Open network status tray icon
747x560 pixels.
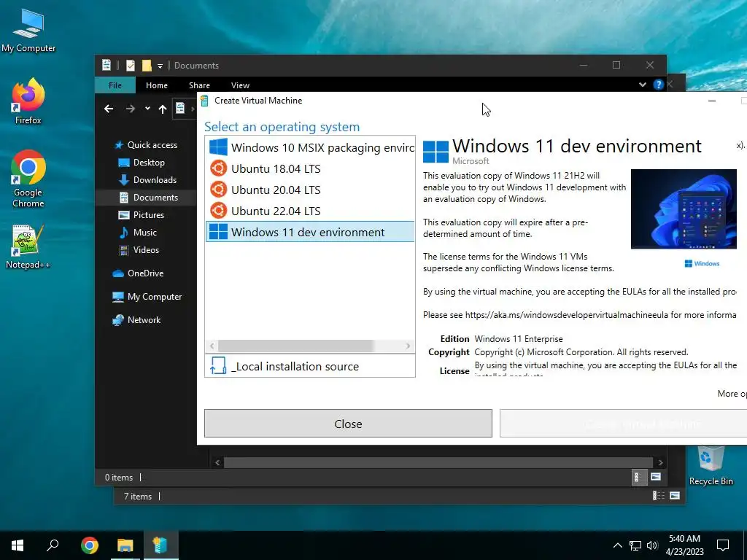pyautogui.click(x=635, y=545)
